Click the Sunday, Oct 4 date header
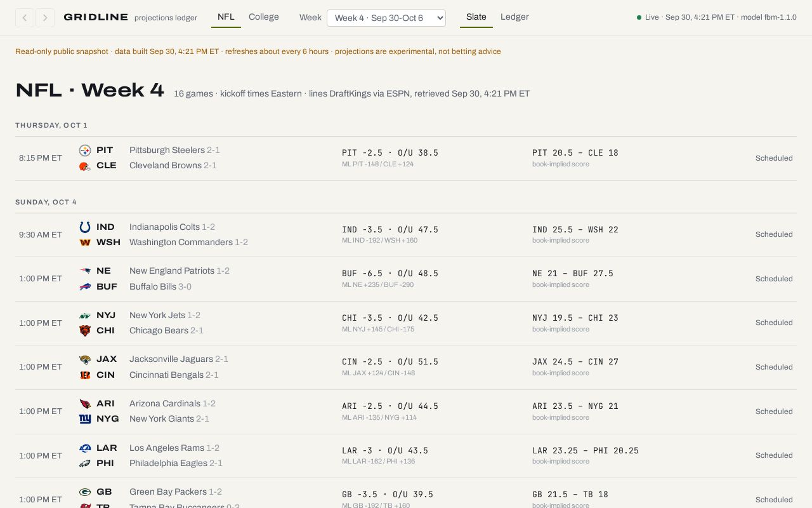 (46, 202)
